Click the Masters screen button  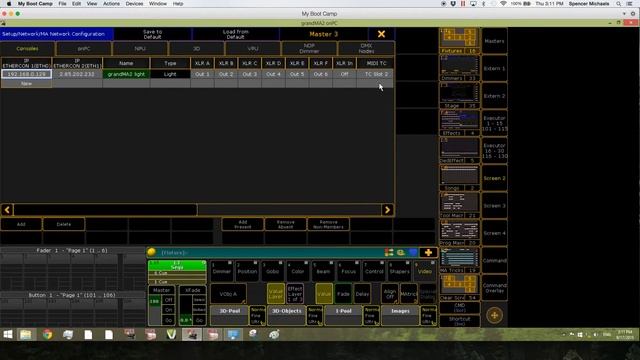pyautogui.click(x=494, y=41)
